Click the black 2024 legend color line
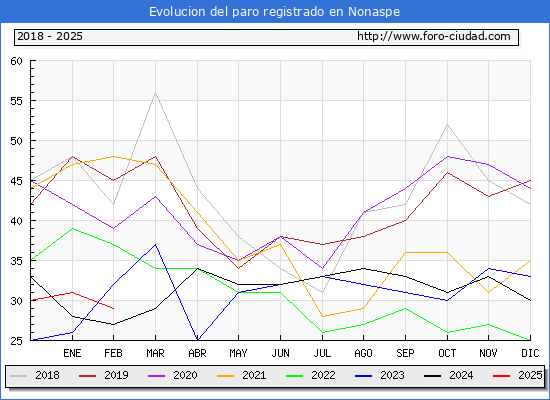 click(432, 376)
